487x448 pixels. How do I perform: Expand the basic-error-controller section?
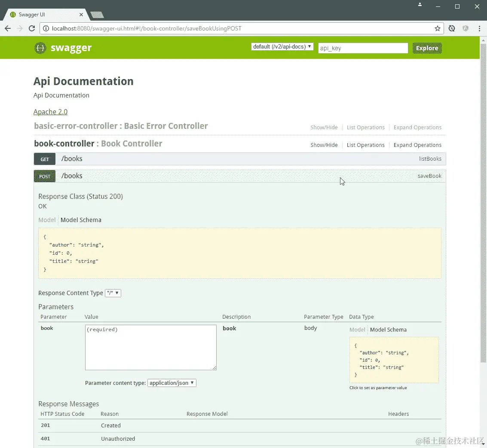tap(121, 126)
